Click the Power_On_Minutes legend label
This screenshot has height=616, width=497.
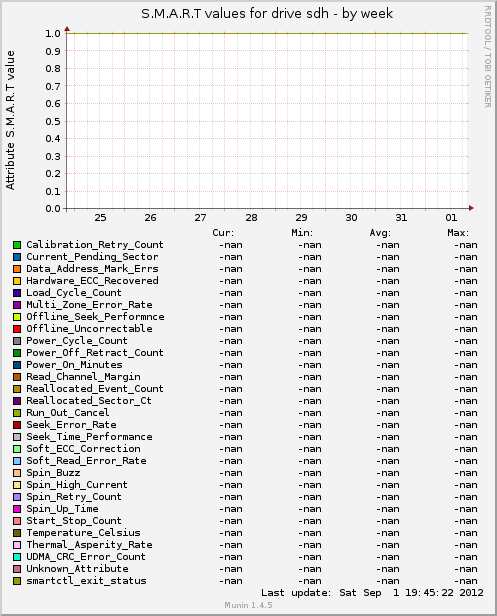tap(74, 365)
